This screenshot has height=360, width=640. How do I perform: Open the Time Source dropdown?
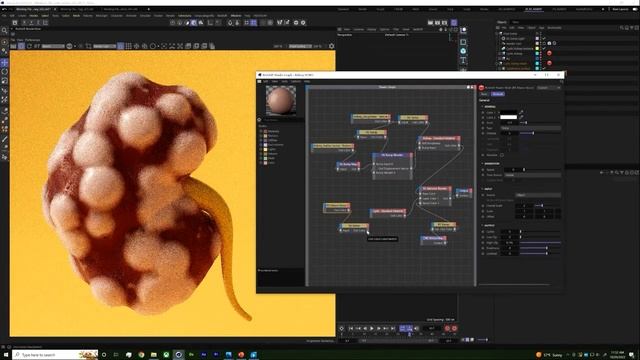(532, 175)
